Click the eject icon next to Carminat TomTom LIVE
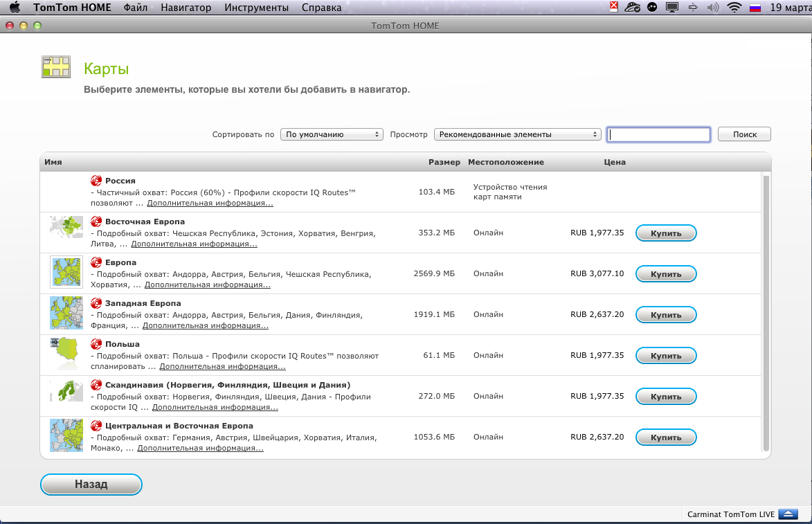Image resolution: width=812 pixels, height=524 pixels. tap(788, 514)
